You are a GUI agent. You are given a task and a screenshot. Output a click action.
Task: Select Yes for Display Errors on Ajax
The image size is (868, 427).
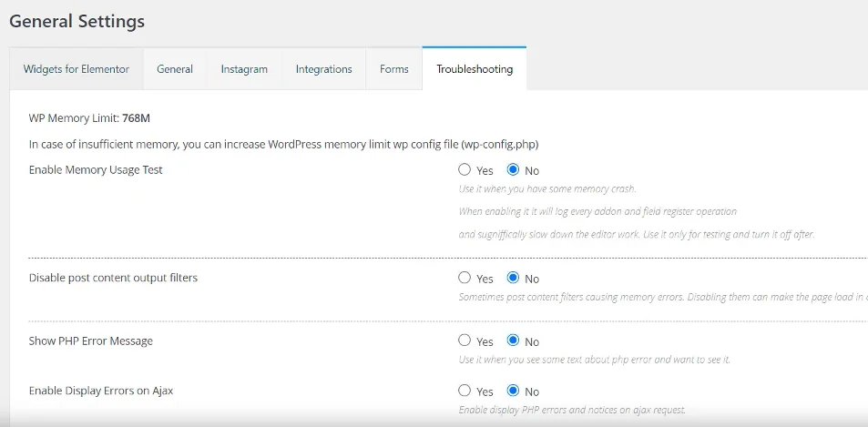[465, 391]
